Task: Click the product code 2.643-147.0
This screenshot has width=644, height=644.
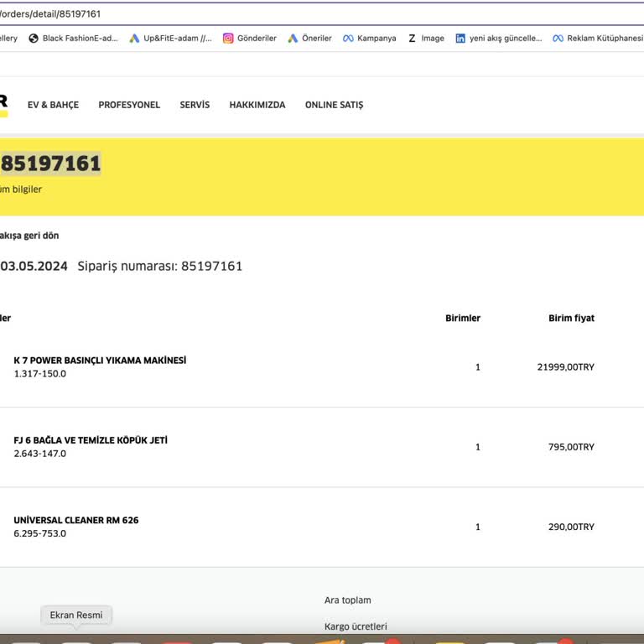Action: (x=40, y=454)
